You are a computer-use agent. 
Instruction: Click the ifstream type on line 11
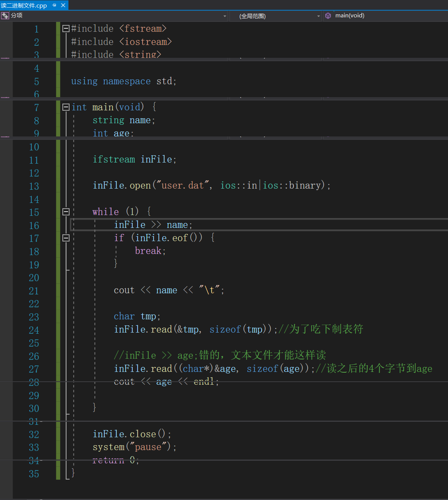point(114,159)
